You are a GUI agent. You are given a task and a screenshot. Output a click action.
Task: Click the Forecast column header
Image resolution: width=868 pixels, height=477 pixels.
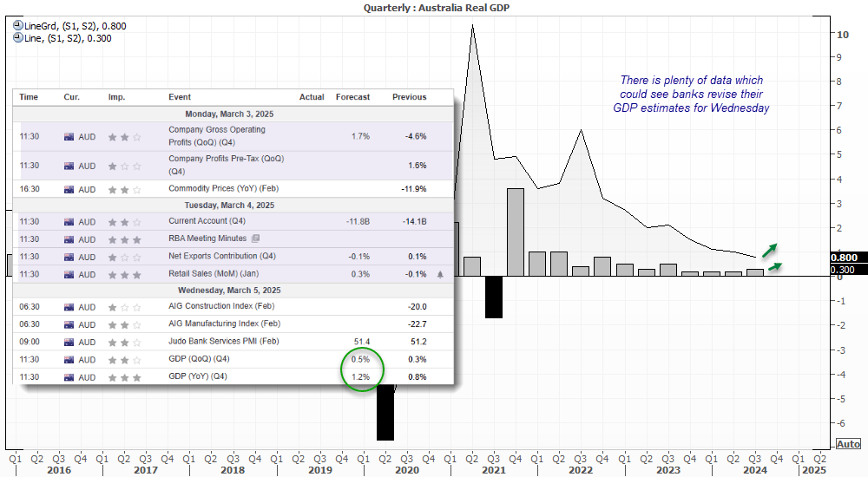(352, 97)
